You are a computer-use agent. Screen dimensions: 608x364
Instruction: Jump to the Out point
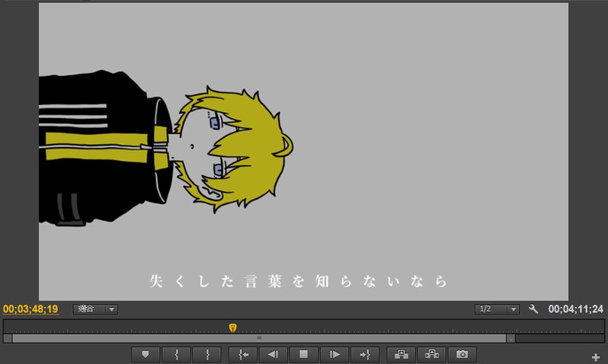pyautogui.click(x=365, y=354)
